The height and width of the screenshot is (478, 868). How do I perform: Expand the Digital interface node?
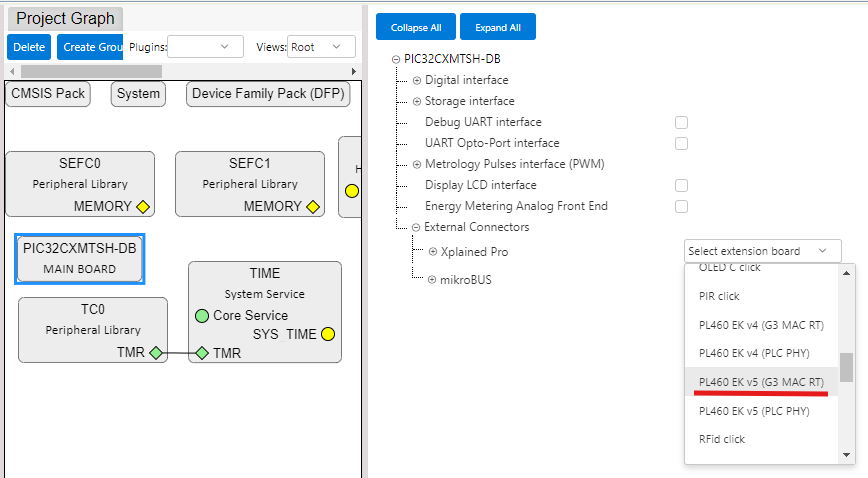417,80
